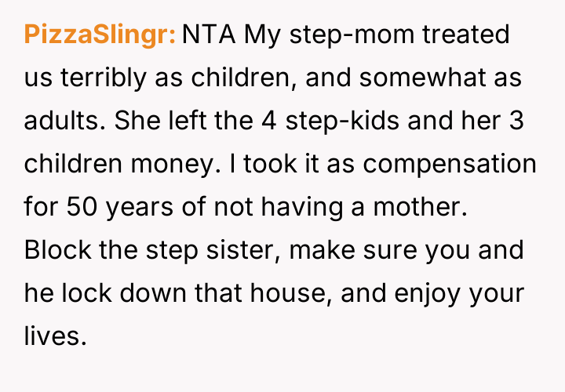Click the PizzaSlingr username link
Viewport: 565px width, 392px height.
100,34
